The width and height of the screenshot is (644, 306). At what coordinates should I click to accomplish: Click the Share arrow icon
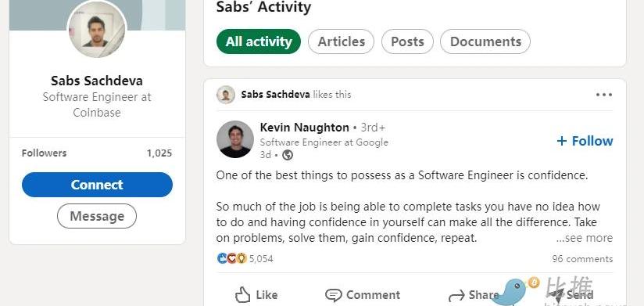pyautogui.click(x=456, y=295)
